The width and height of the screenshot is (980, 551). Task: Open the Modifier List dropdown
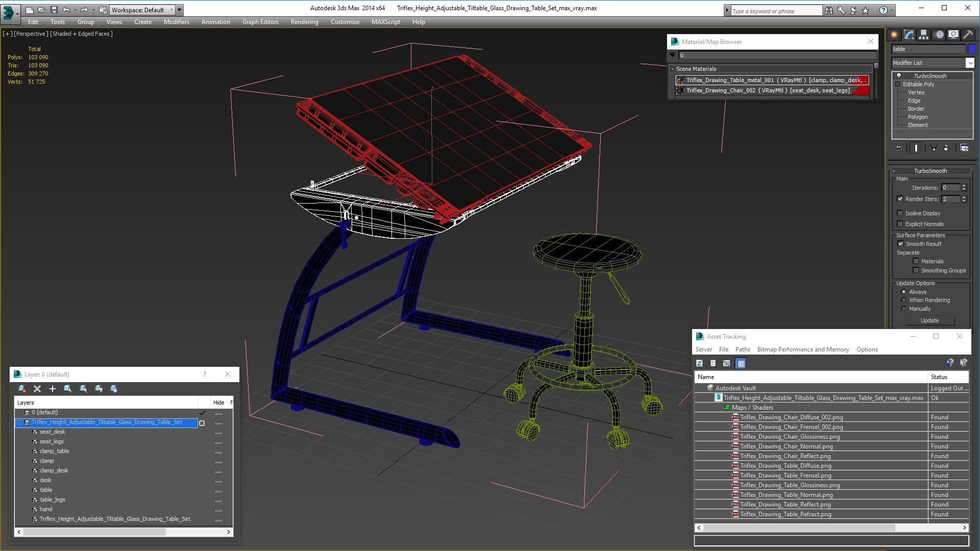coord(970,63)
